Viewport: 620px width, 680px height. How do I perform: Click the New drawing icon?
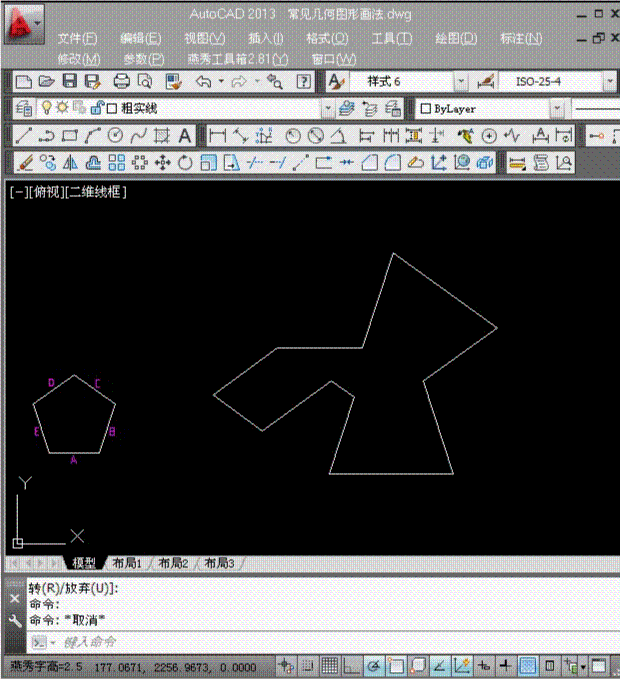click(23, 82)
